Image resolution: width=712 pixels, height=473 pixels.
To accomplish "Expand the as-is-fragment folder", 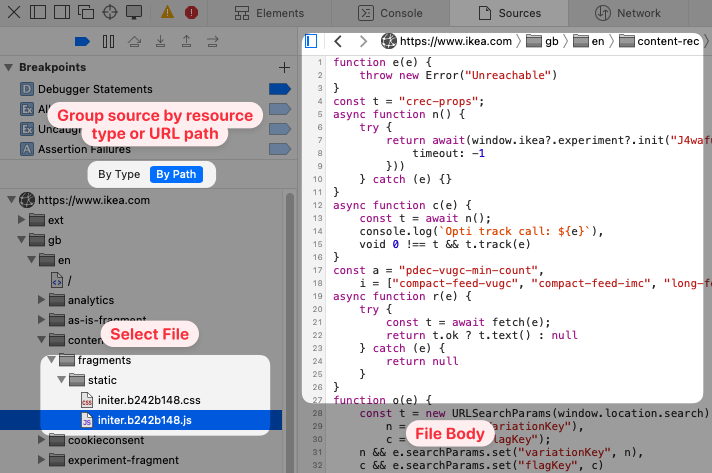I will [41, 320].
